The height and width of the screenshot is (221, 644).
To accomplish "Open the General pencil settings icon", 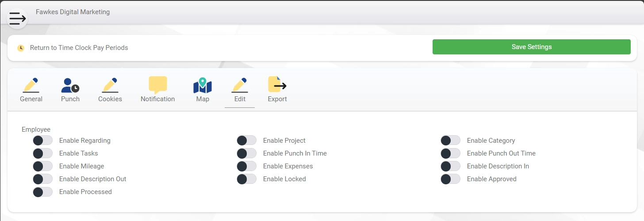I will (x=31, y=85).
